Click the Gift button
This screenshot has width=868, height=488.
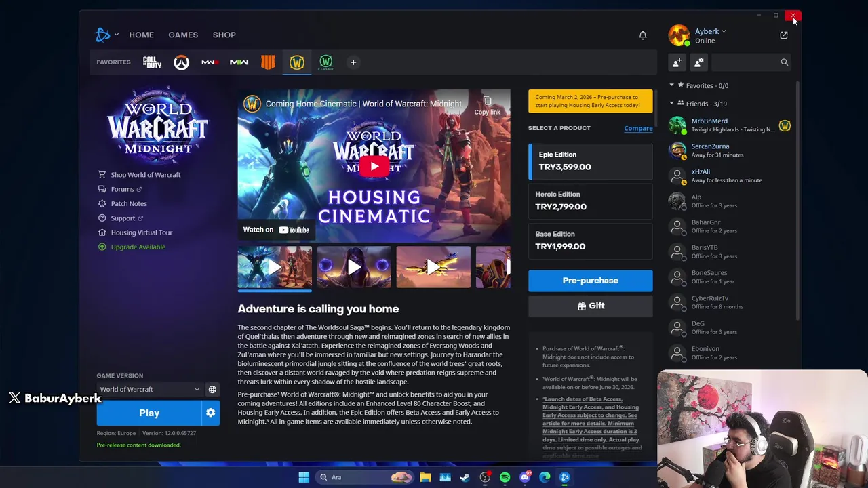(x=590, y=306)
